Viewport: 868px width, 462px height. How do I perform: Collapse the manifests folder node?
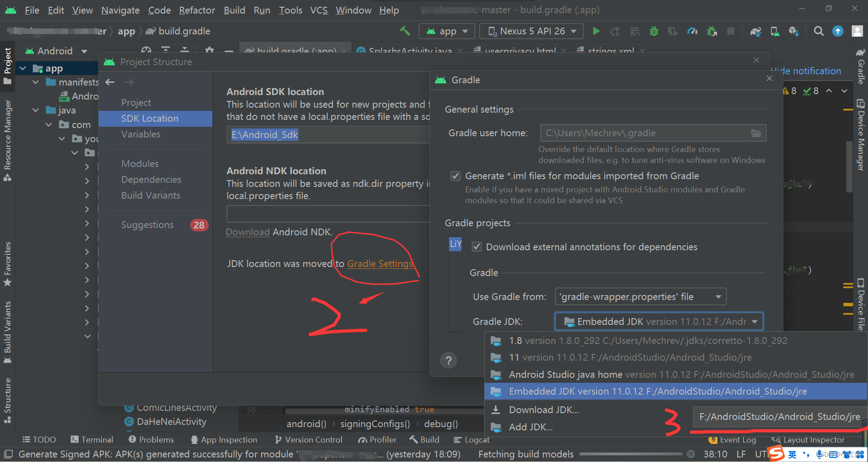pyautogui.click(x=36, y=82)
